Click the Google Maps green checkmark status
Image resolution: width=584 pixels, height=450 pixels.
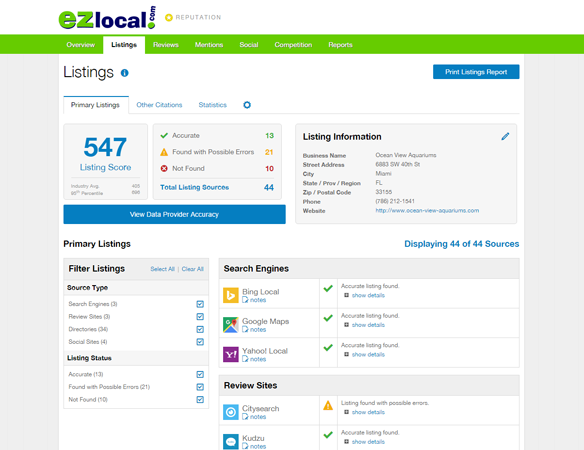[x=328, y=318]
